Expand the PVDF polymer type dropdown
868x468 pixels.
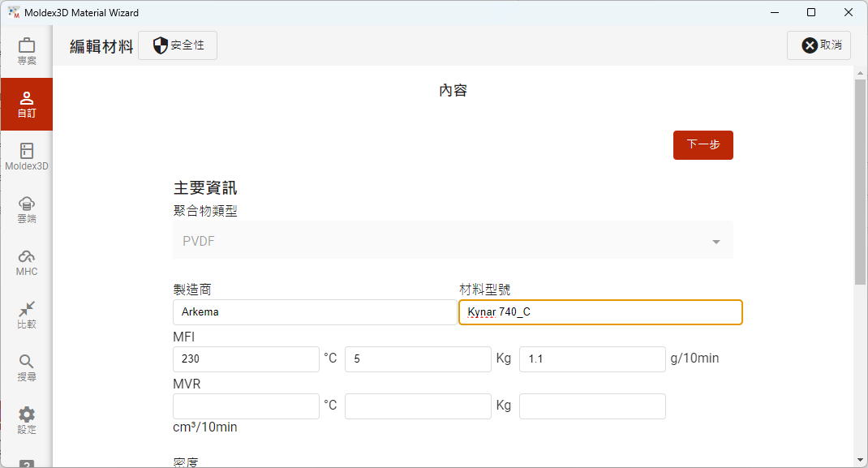(x=453, y=239)
